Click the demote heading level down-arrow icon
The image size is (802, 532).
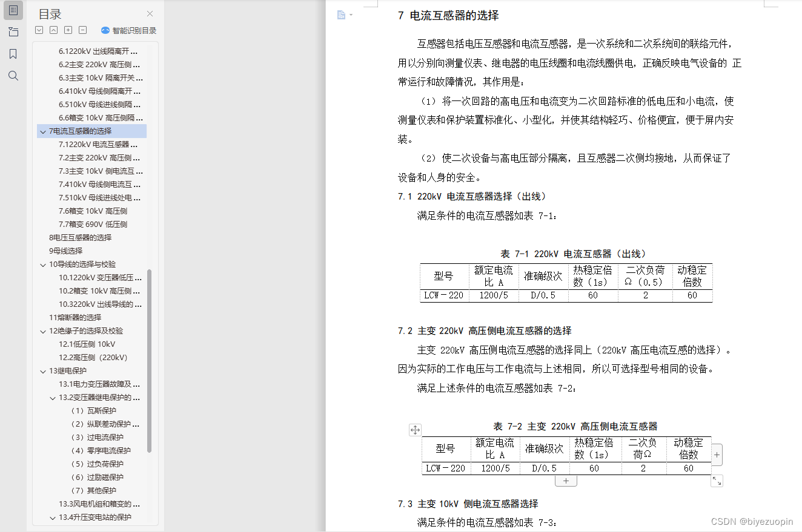click(x=39, y=30)
